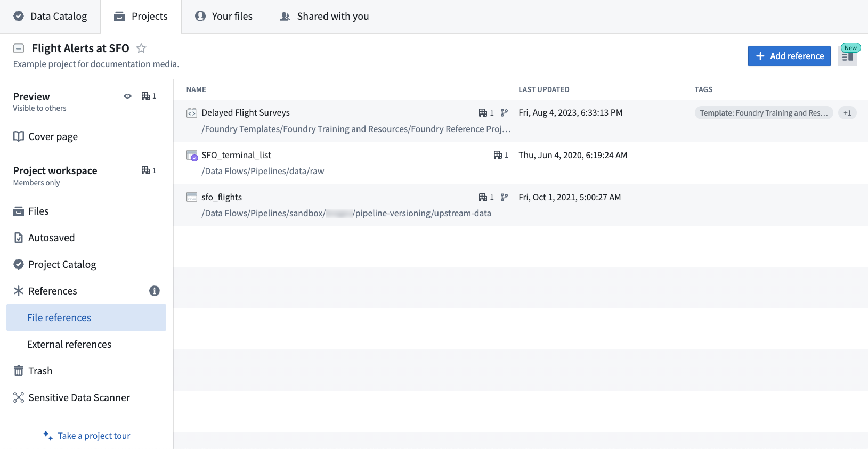Click the Shared with you people icon
The height and width of the screenshot is (449, 868).
coord(285,17)
